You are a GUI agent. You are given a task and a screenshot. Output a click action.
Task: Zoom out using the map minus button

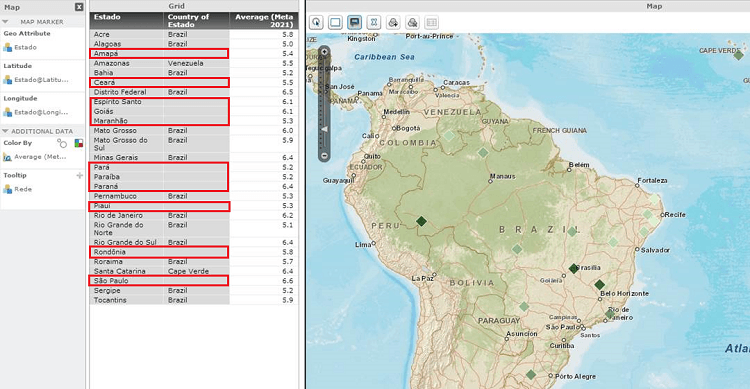324,156
